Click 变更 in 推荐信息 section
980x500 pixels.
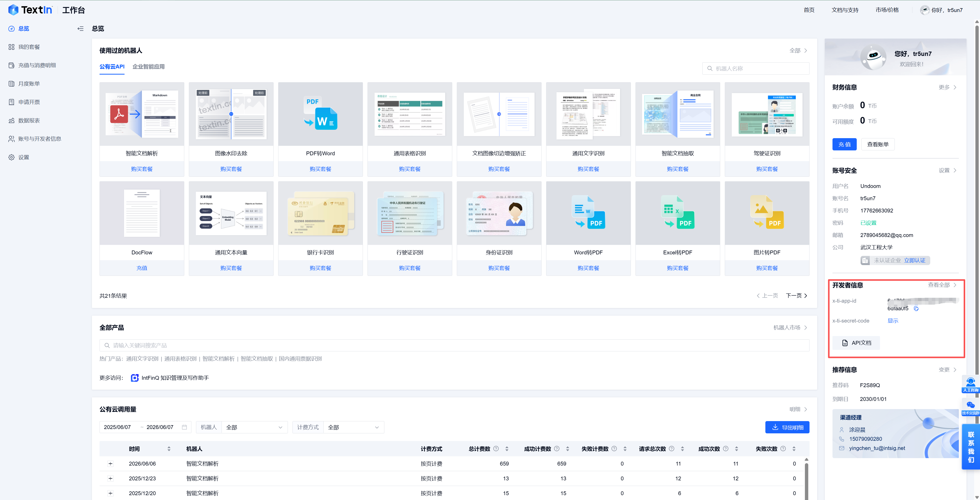(947, 370)
